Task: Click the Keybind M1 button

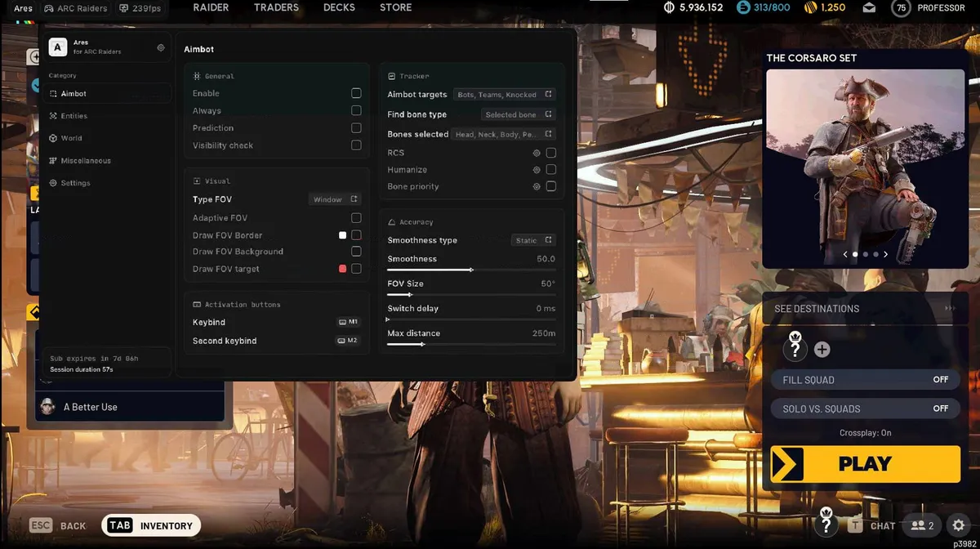Action: click(x=348, y=322)
